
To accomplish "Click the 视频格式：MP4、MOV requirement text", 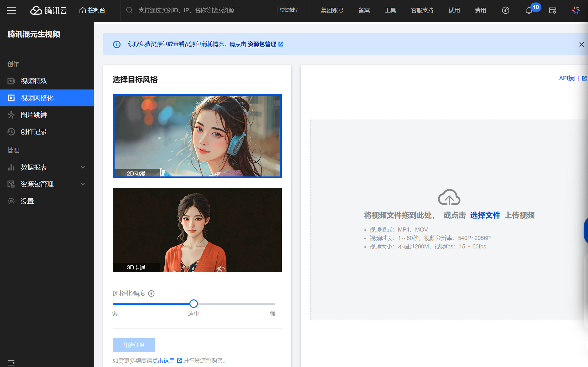I will coord(399,230).
